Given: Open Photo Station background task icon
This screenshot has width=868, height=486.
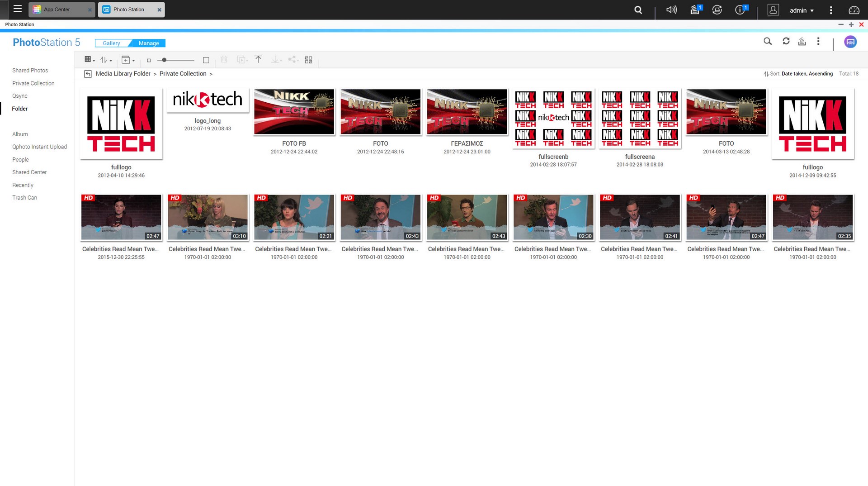Looking at the screenshot, I should (x=802, y=42).
